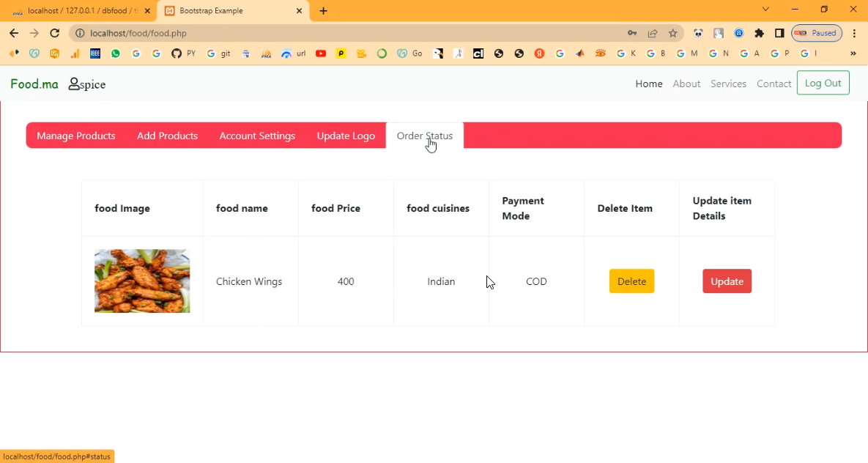This screenshot has height=463, width=868.
Task: Click the 'COD' payment mode cell
Action: tap(536, 281)
